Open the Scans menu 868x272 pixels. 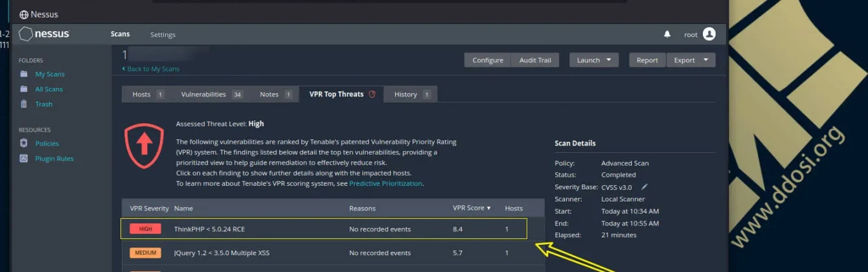coord(120,34)
